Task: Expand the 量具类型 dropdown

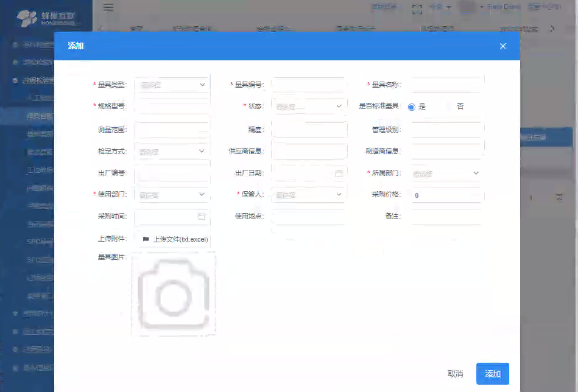Action: [x=172, y=85]
